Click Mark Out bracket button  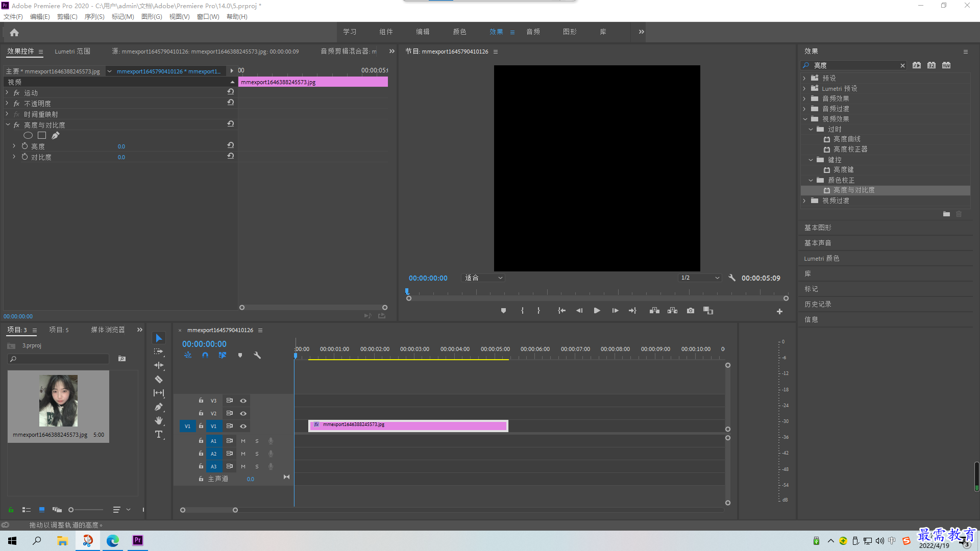538,311
